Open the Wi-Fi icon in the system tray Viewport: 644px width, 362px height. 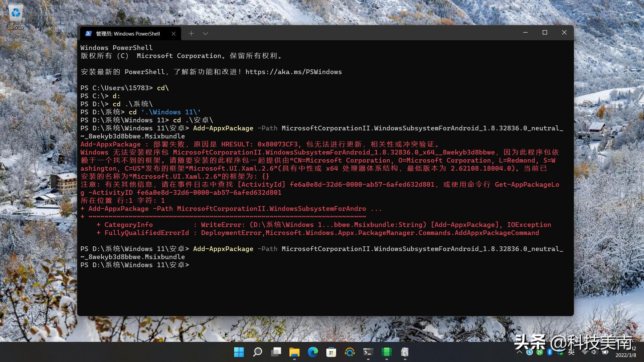585,353
